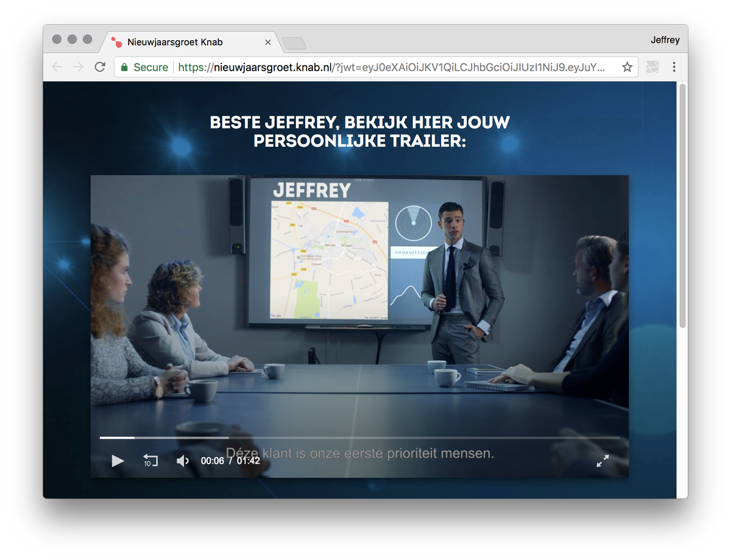
Task: Click the page's vertical scrollbar
Action: 682,206
